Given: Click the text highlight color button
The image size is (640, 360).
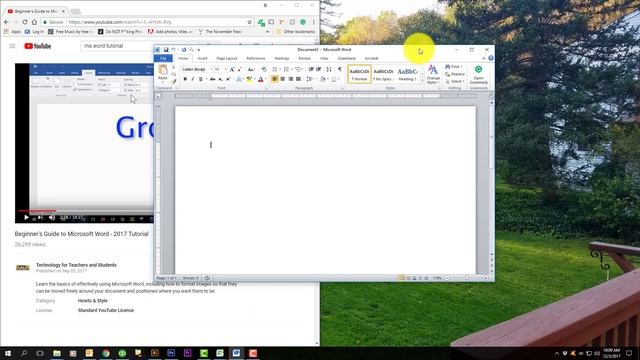Looking at the screenshot, I should tap(249, 79).
